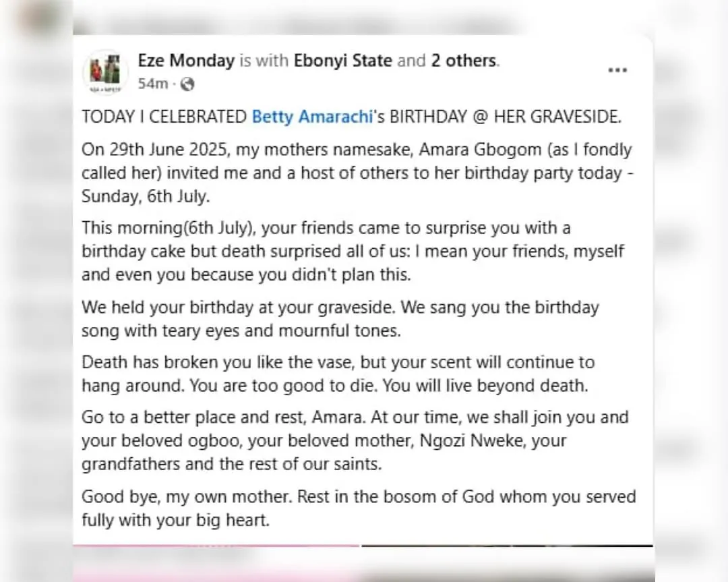The height and width of the screenshot is (582, 728).
Task: Open the dark attached photo on right
Action: click(507, 563)
